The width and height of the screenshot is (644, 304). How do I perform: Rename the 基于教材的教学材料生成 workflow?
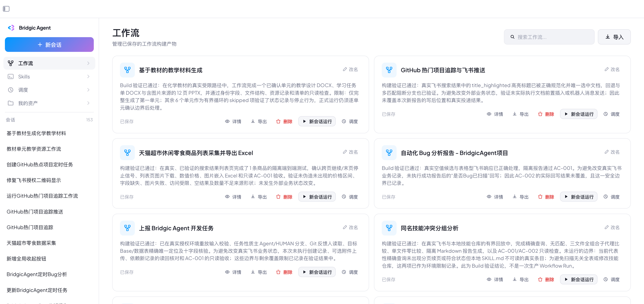click(x=350, y=69)
